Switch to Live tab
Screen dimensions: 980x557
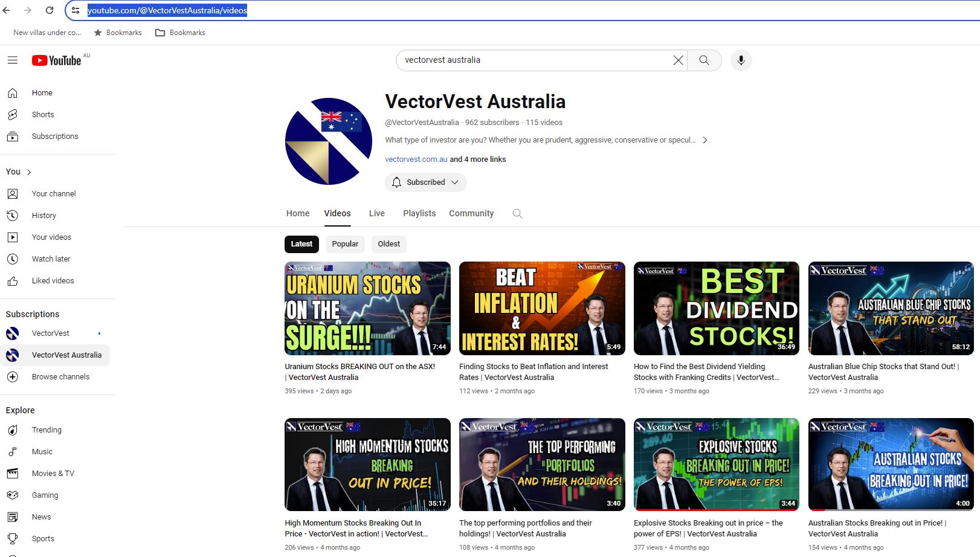pos(377,213)
